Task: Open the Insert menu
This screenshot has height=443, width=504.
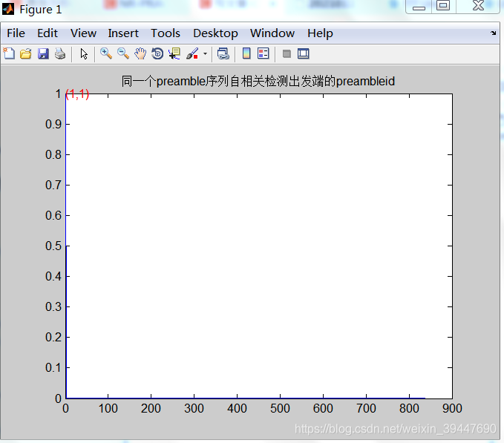Action: [123, 33]
